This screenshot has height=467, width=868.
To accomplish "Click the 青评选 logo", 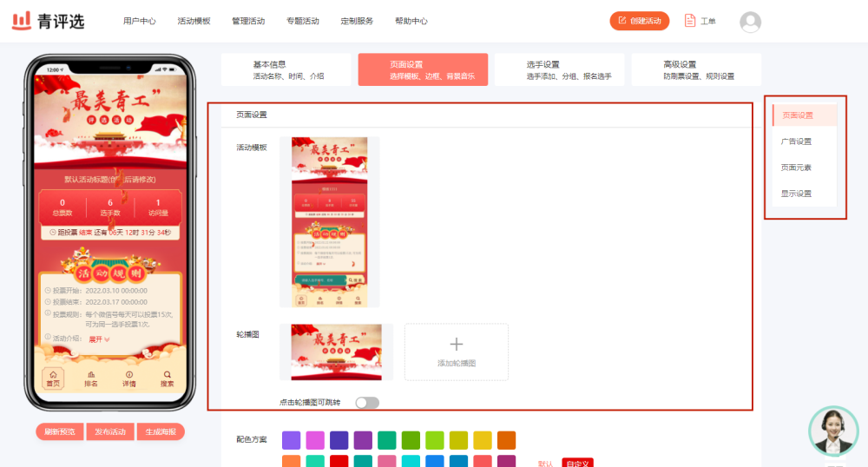I will point(48,21).
